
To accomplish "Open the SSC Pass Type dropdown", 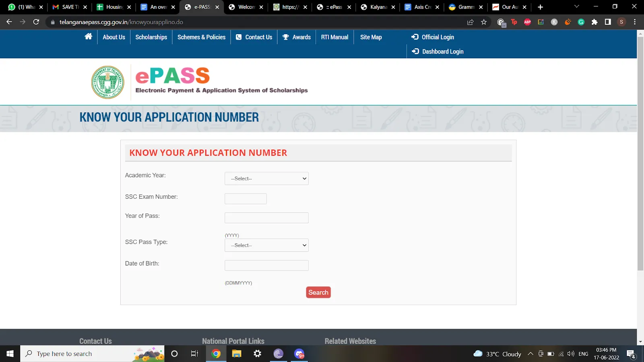I will tap(266, 245).
